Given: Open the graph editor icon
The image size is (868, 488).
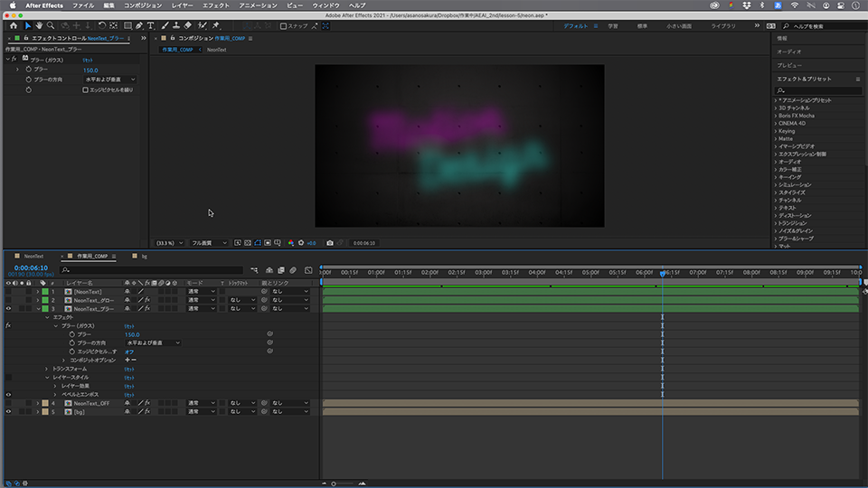Looking at the screenshot, I should click(x=308, y=270).
